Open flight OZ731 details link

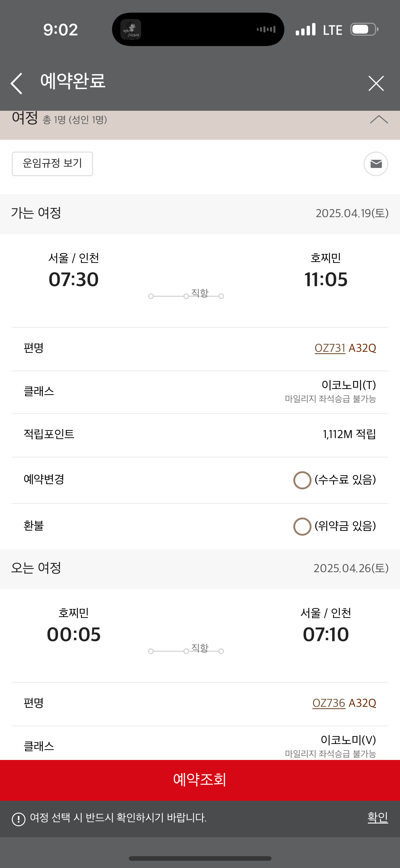329,348
